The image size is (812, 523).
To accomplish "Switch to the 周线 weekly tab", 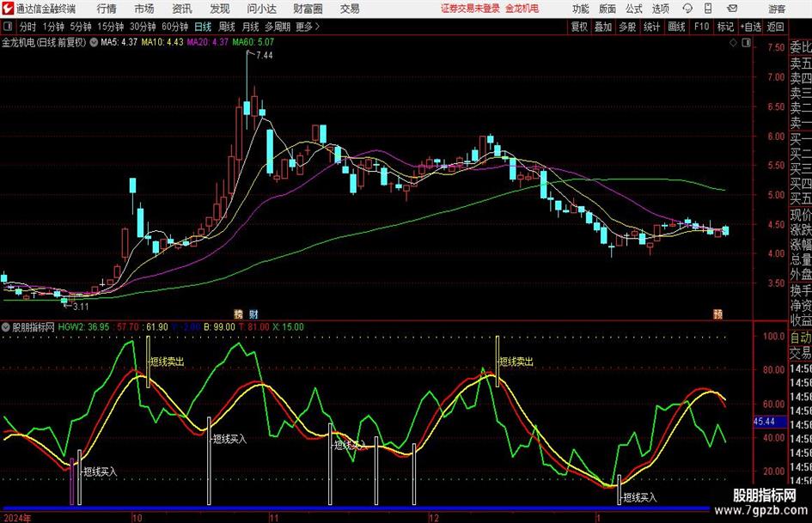I will (x=227, y=27).
